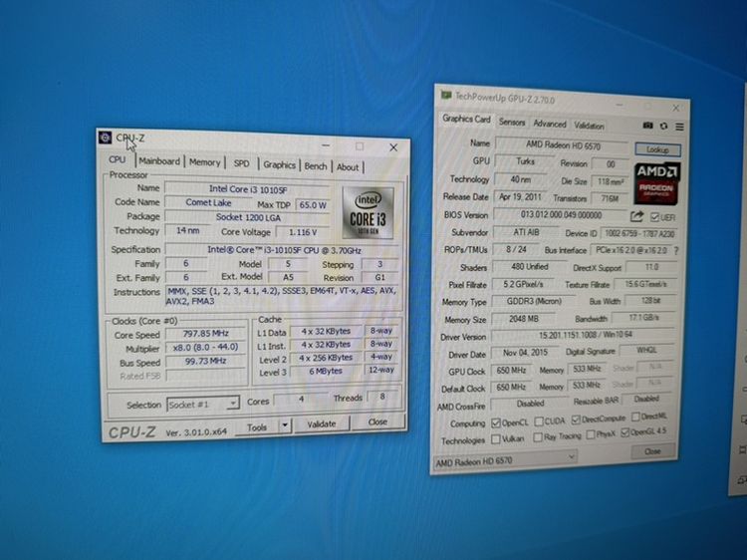
Task: Take a GPU-Z screenshot with camera icon
Action: pyautogui.click(x=647, y=126)
